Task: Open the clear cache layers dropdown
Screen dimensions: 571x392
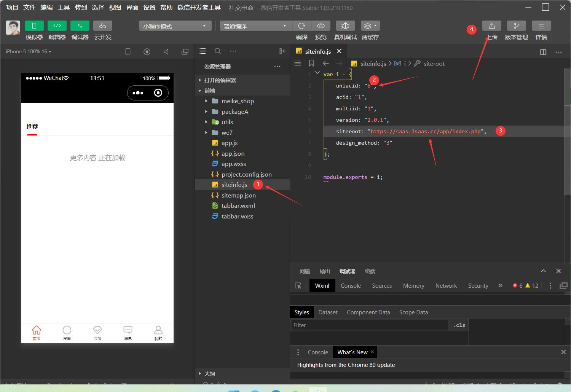Action: click(370, 26)
